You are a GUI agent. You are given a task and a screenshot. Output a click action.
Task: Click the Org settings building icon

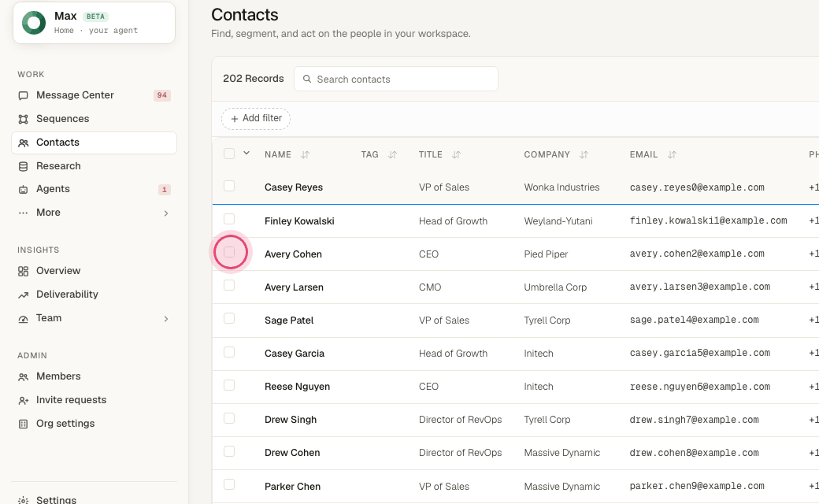[23, 424]
